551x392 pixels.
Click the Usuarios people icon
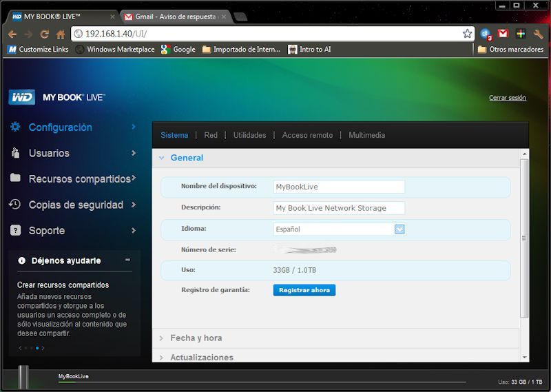pos(15,153)
